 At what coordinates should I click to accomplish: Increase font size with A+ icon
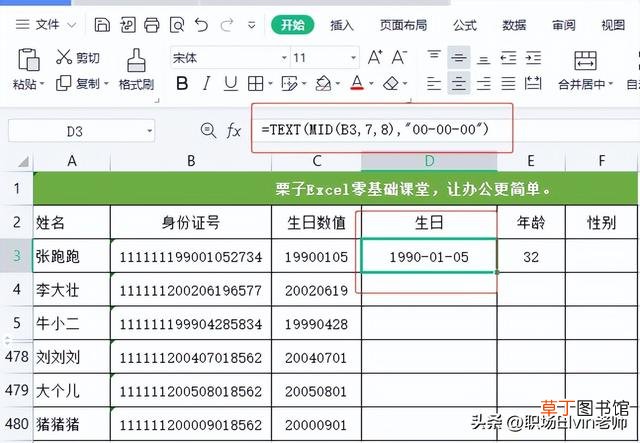click(375, 57)
